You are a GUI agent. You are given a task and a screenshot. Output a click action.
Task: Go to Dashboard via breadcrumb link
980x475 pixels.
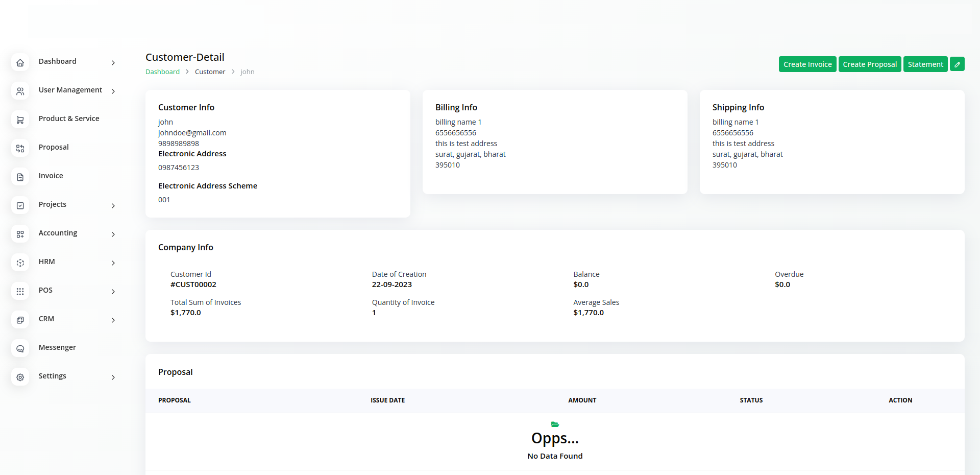click(162, 72)
